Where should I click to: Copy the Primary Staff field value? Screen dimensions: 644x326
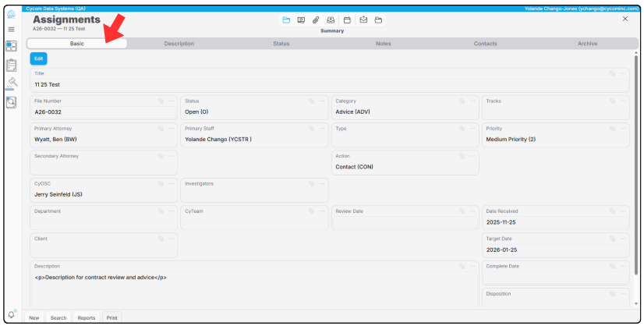[311, 128]
